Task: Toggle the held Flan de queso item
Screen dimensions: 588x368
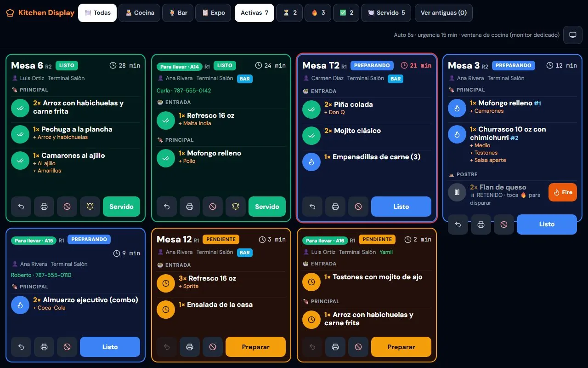Action: click(x=457, y=192)
